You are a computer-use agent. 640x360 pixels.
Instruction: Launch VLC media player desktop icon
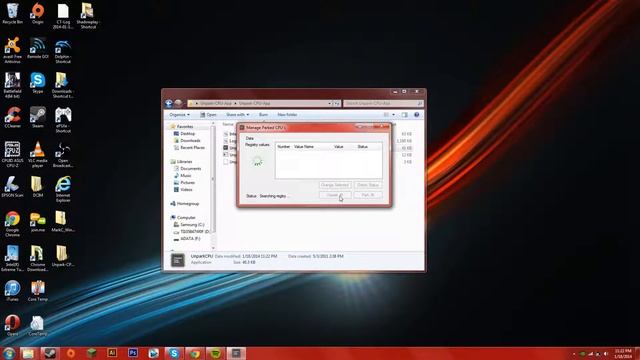point(38,155)
